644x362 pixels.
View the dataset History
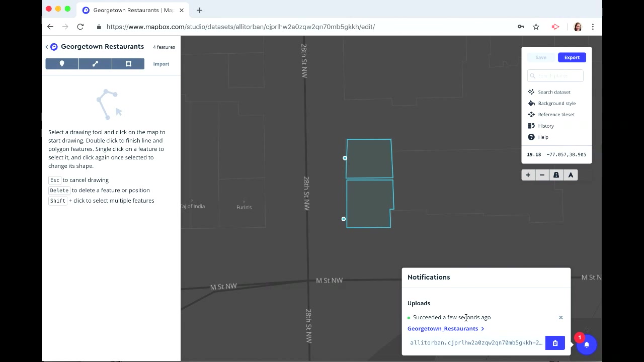(545, 126)
